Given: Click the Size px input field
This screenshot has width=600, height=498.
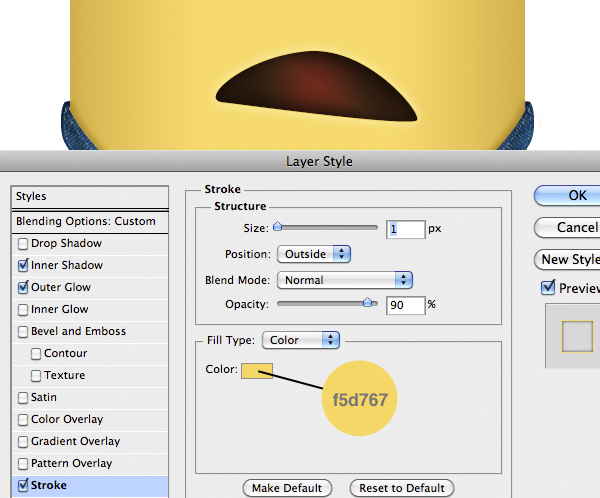Looking at the screenshot, I should tap(405, 229).
